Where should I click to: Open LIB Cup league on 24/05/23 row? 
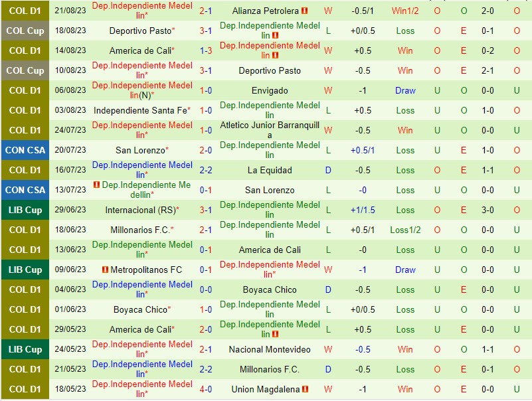pyautogui.click(x=25, y=349)
